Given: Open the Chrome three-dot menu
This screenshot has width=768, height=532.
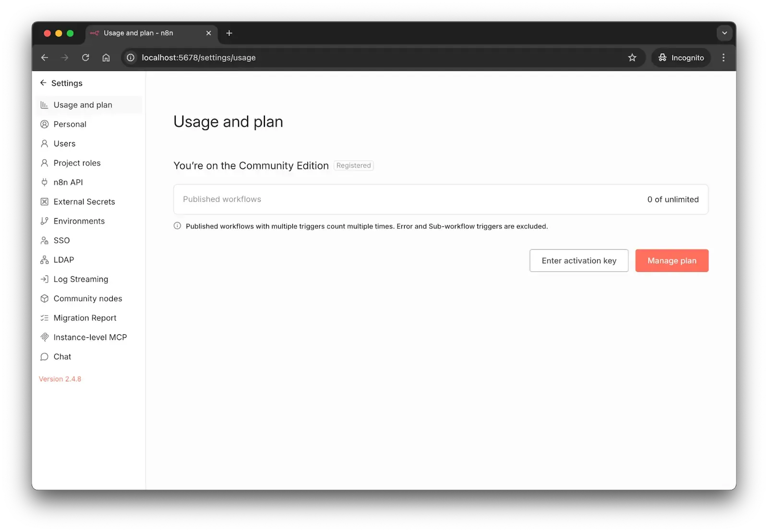Looking at the screenshot, I should [x=723, y=58].
